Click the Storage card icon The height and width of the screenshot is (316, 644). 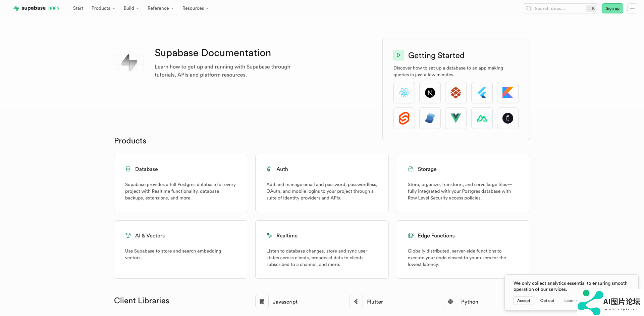click(411, 169)
